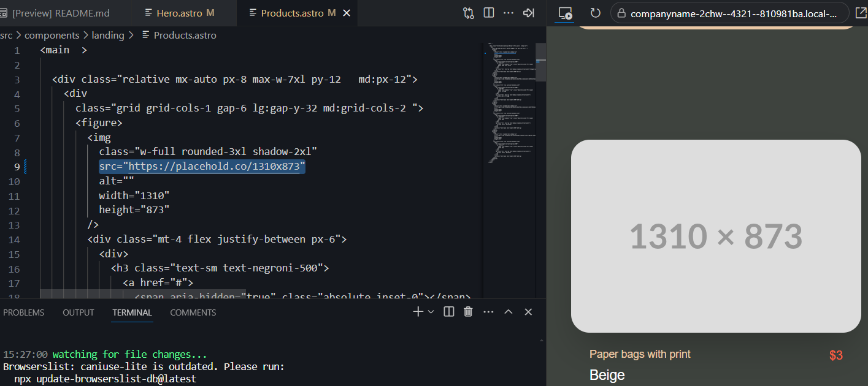This screenshot has width=868, height=386.
Task: Open the source control compare changes icon
Action: 469,13
